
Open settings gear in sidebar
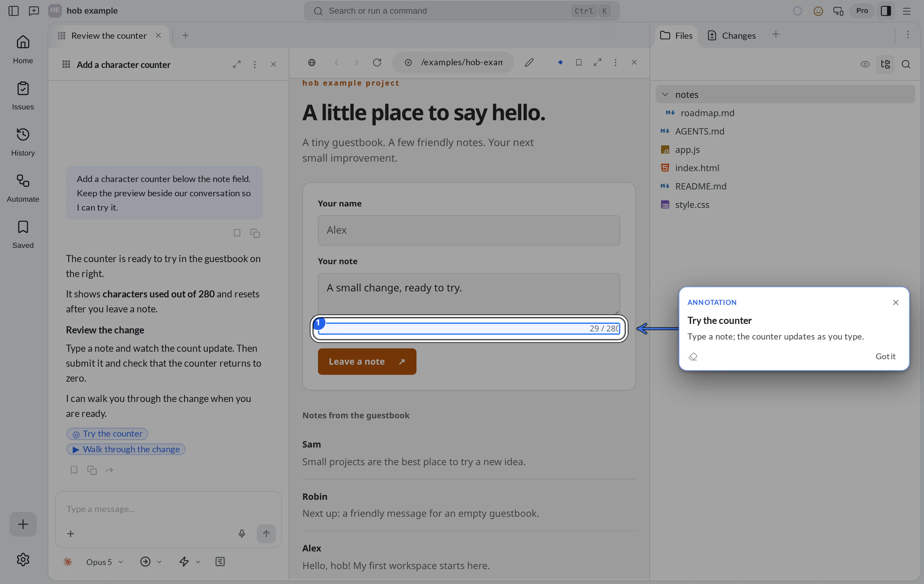pyautogui.click(x=23, y=559)
